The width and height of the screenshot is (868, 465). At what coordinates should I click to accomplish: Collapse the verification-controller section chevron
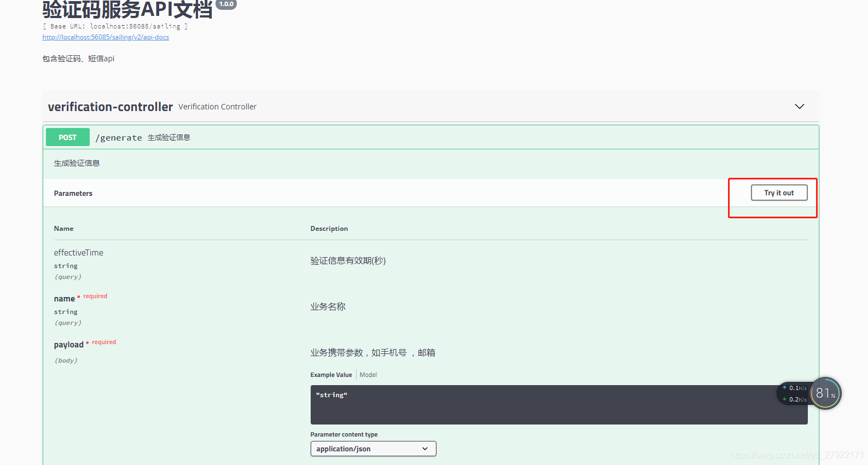(x=800, y=106)
